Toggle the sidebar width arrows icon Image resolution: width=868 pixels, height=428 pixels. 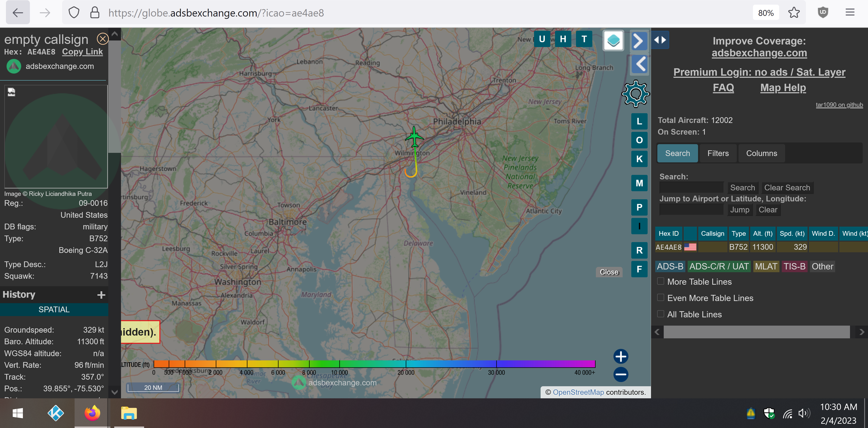coord(660,40)
